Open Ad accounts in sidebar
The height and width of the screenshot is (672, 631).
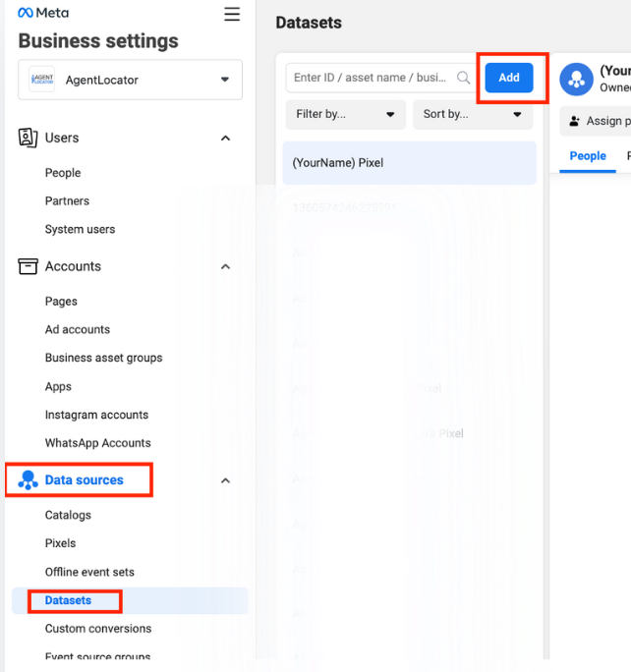coord(78,329)
